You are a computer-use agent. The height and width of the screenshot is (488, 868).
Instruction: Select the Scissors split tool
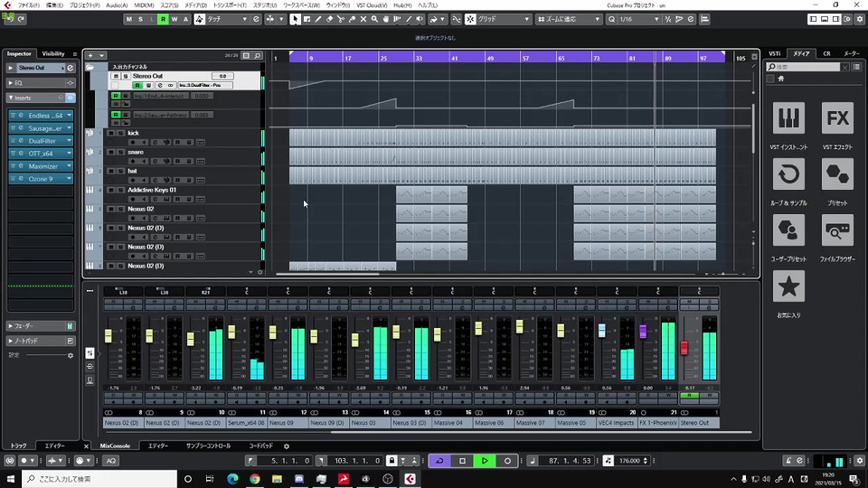coord(342,19)
